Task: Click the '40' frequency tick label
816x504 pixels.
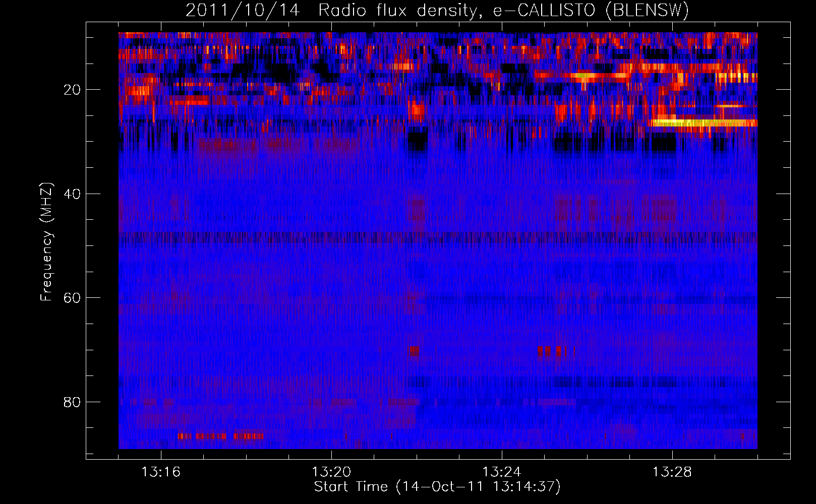Action: tap(73, 194)
